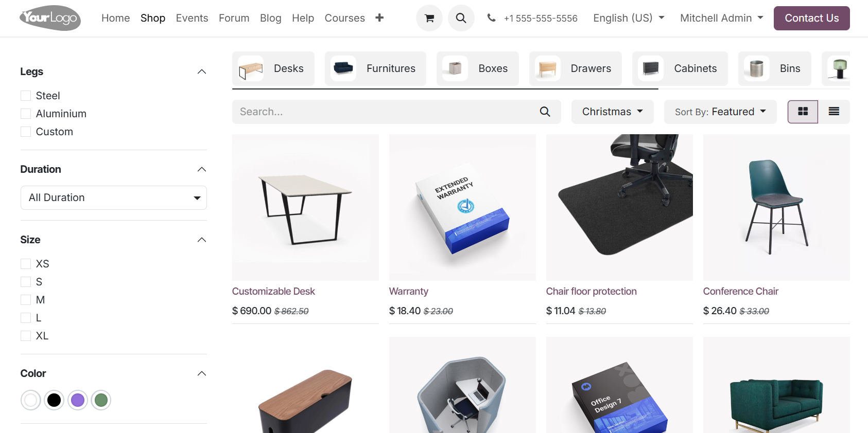Screen dimensions: 868x433
Task: Enable the XL size filter
Action: click(26, 336)
